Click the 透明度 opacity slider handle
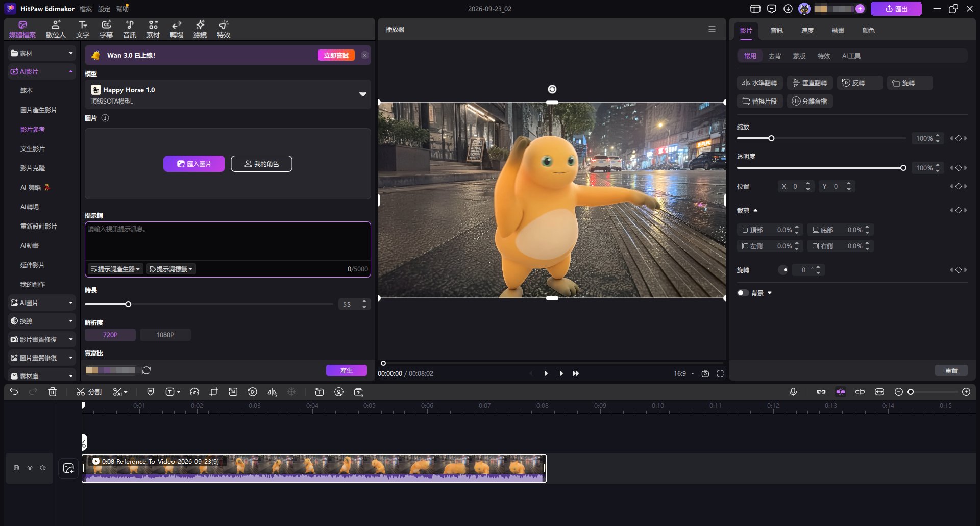 tap(903, 168)
